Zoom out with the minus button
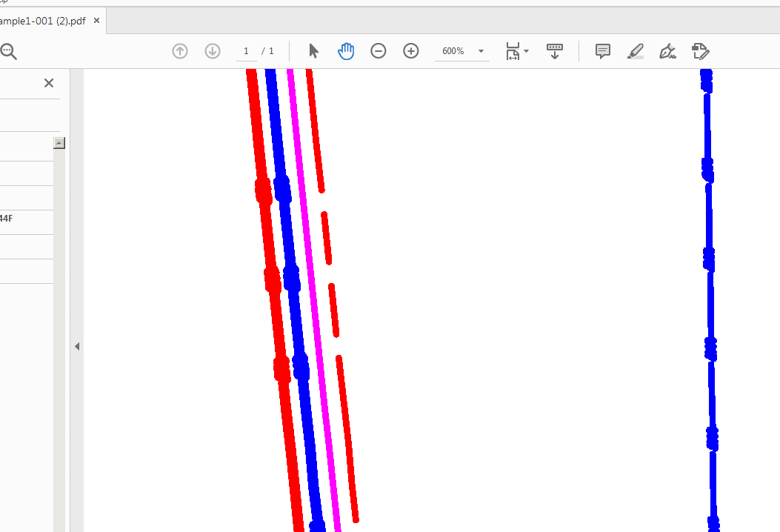This screenshot has width=780, height=532. point(378,51)
